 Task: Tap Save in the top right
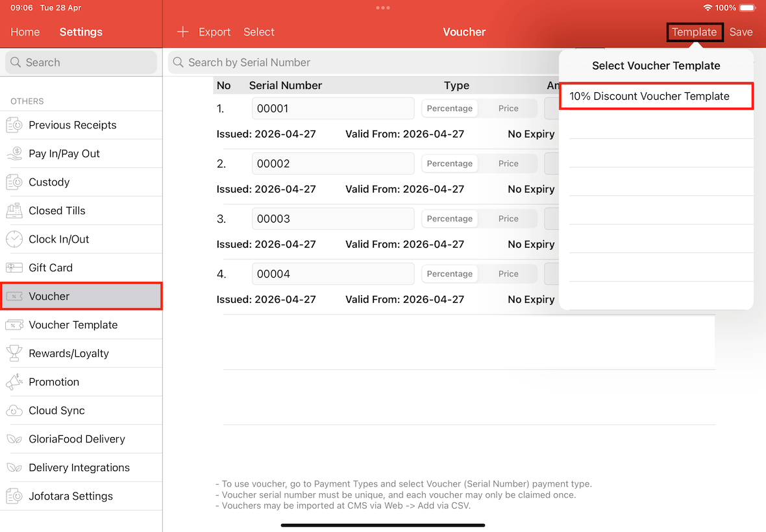741,32
